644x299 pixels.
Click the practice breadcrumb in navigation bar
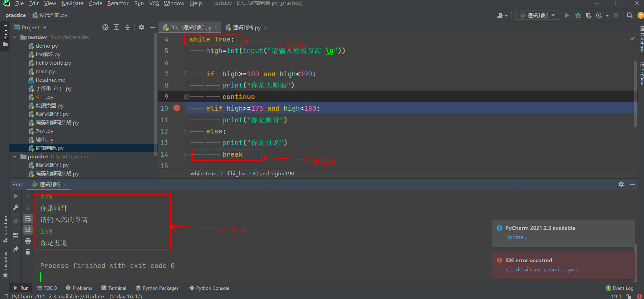15,15
